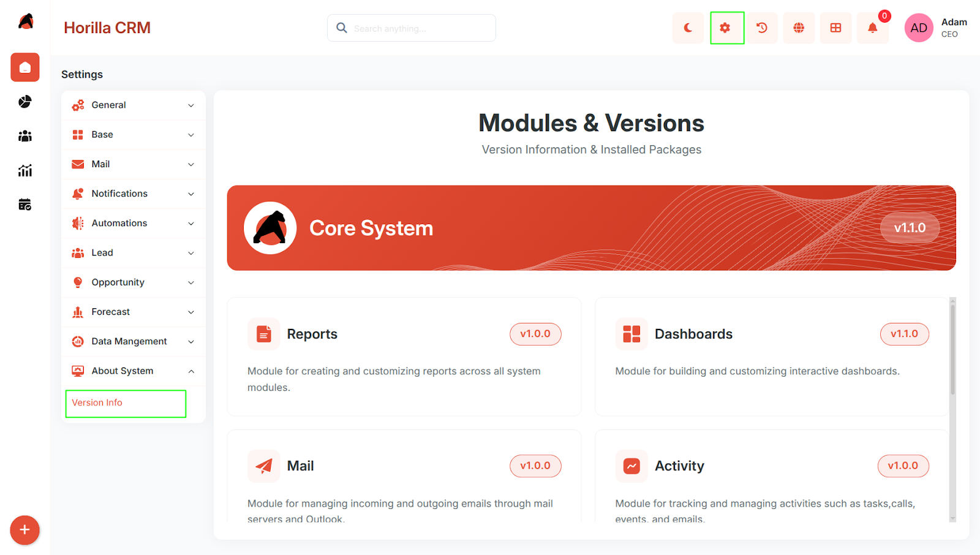The width and height of the screenshot is (980, 555).
Task: Click the Mail module paper-plane icon
Action: click(x=264, y=466)
